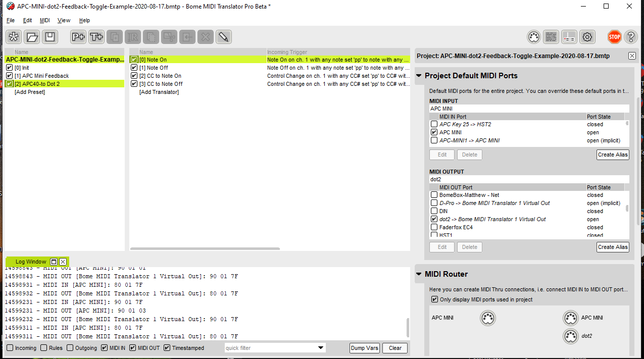The height and width of the screenshot is (359, 644).
Task: Click the greyed-out delete X toolbar icon
Action: tap(205, 37)
